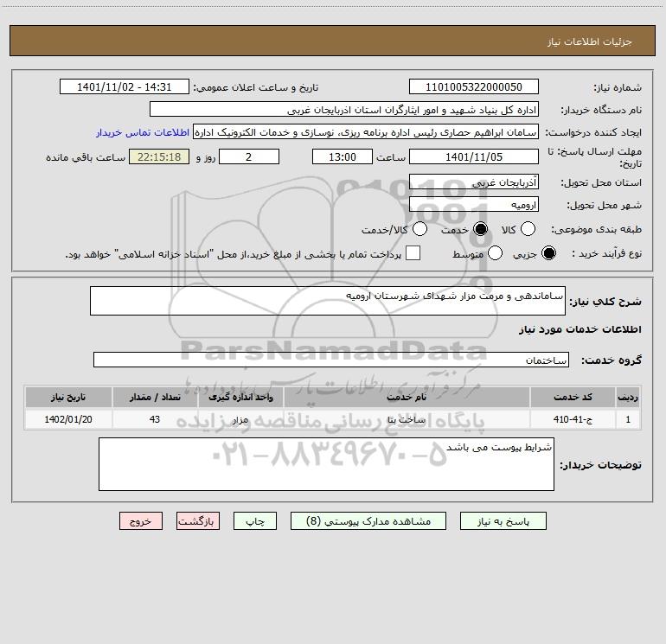Click row number cell 1
The image size is (666, 644).
click(x=628, y=419)
